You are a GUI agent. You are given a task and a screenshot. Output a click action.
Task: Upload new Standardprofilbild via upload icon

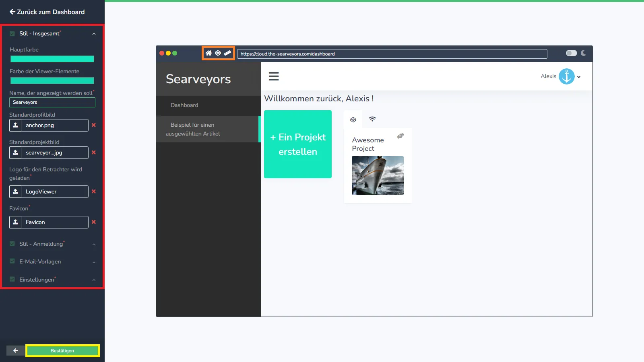[x=15, y=125]
